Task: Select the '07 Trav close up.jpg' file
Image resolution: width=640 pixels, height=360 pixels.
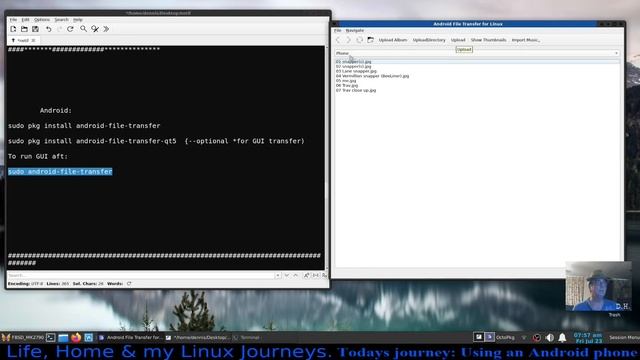Action: pyautogui.click(x=356, y=91)
